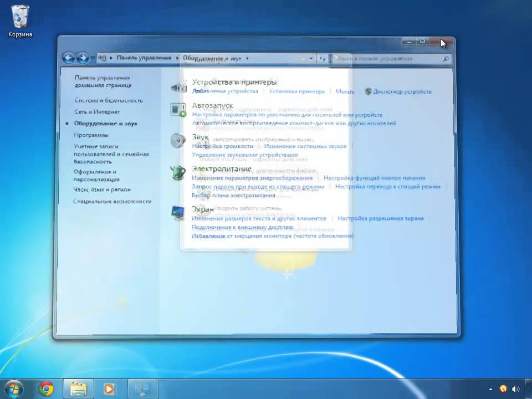The image size is (532, 399).
Task: Open Специальные возможности in sidebar
Action: pyautogui.click(x=112, y=201)
